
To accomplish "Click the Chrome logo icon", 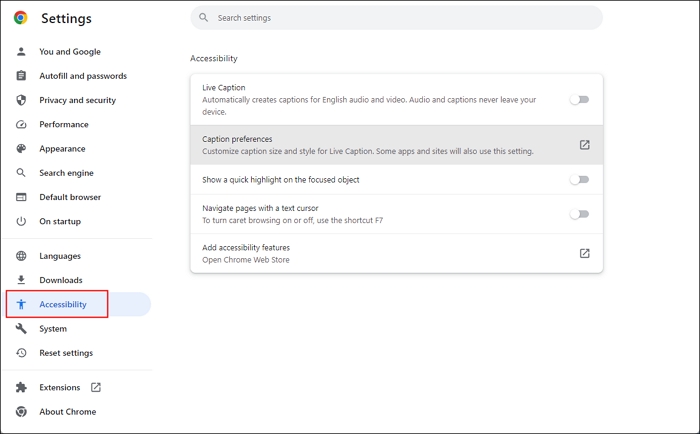I will point(21,18).
